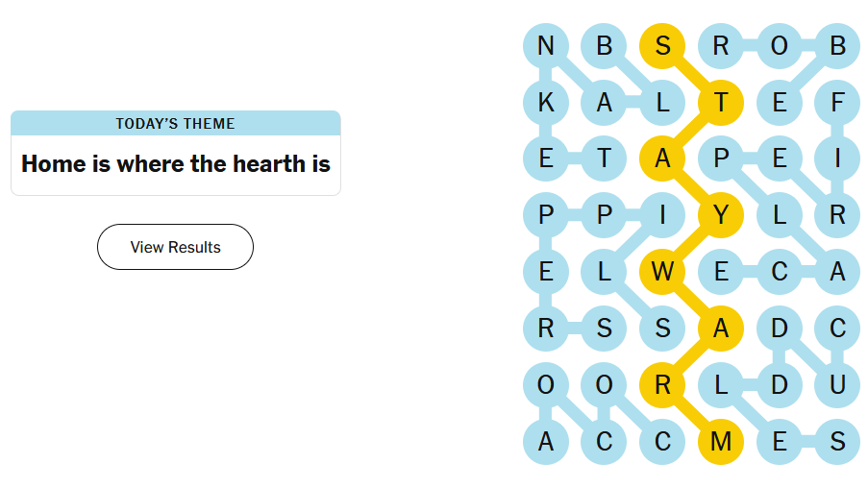
Task: Click the yellow letter S
Action: pos(662,46)
